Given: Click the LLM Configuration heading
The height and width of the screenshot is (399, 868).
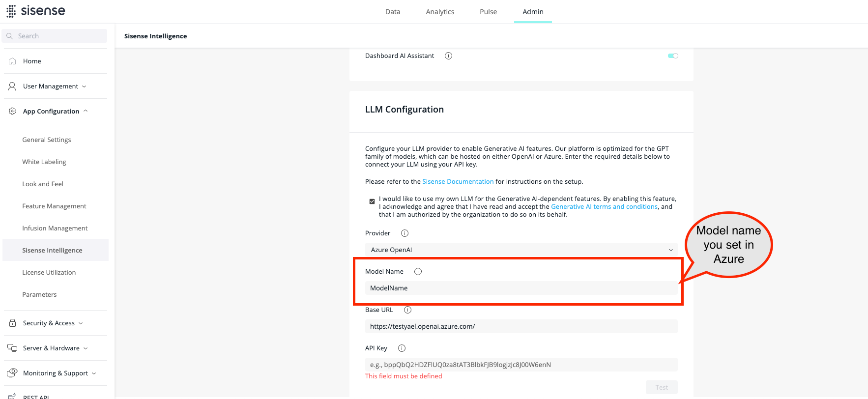Looking at the screenshot, I should coord(405,110).
